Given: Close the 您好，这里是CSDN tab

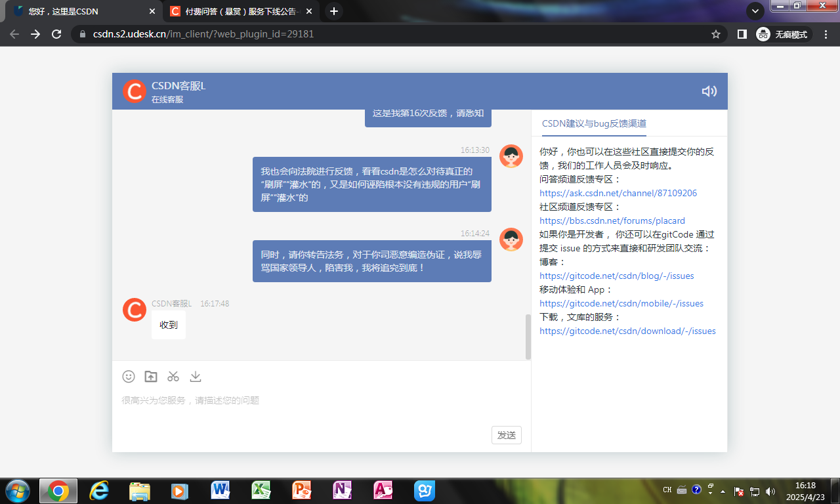Looking at the screenshot, I should coord(152,11).
